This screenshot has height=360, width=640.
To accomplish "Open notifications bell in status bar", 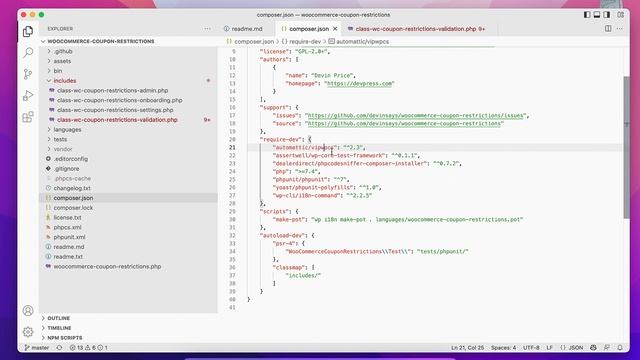I will tap(620, 347).
